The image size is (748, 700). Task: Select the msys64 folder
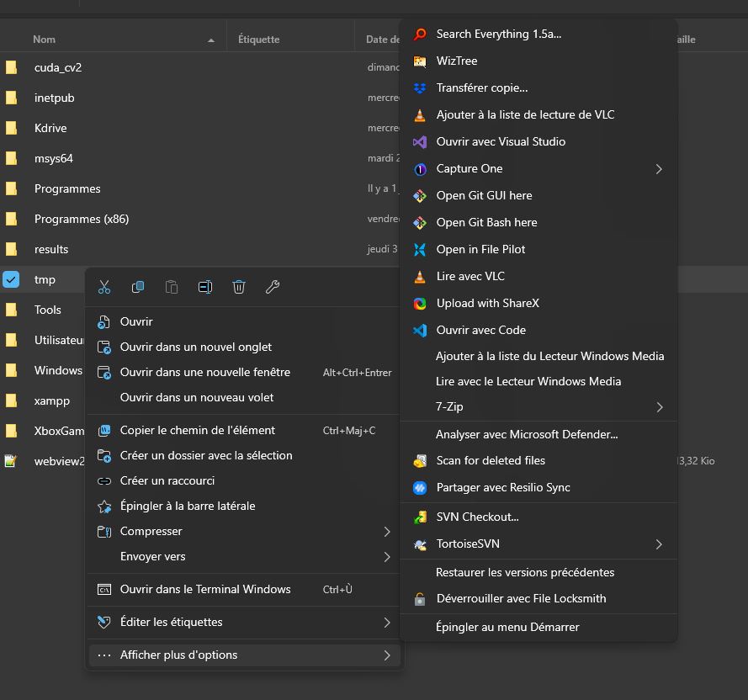pos(54,159)
